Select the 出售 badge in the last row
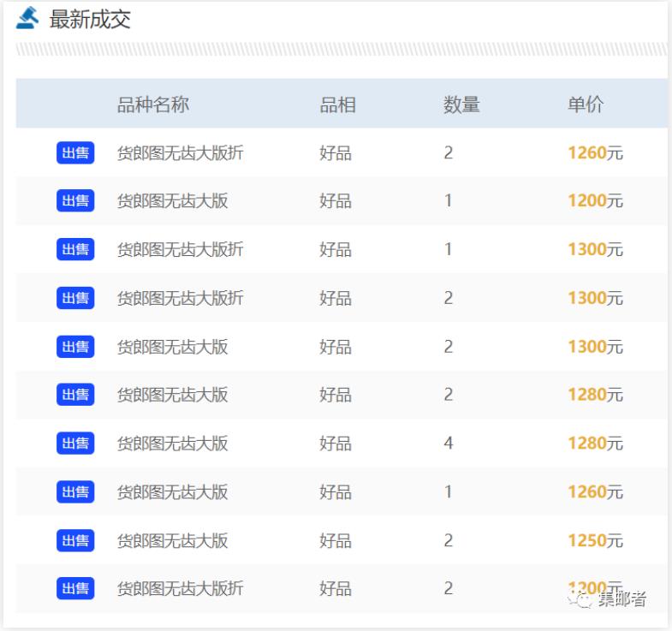Image resolution: width=672 pixels, height=631 pixels. pyautogui.click(x=75, y=588)
